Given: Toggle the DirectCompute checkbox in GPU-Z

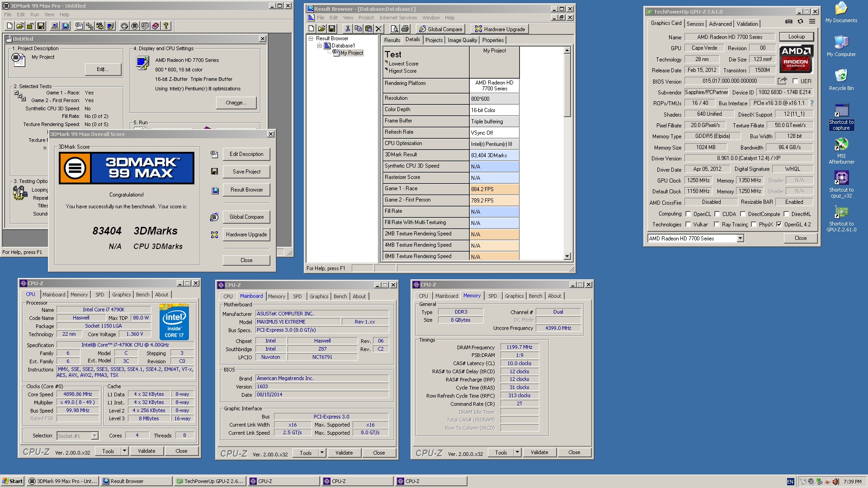Looking at the screenshot, I should (x=743, y=214).
